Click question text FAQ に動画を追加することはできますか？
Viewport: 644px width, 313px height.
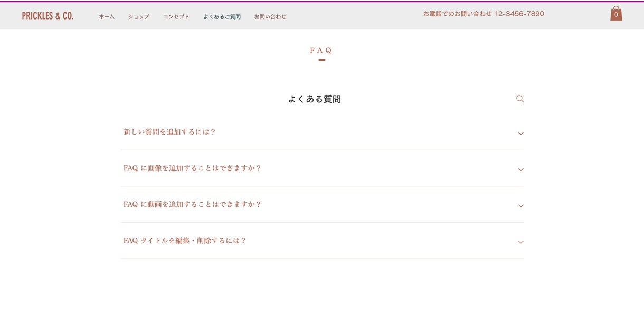pyautogui.click(x=193, y=204)
